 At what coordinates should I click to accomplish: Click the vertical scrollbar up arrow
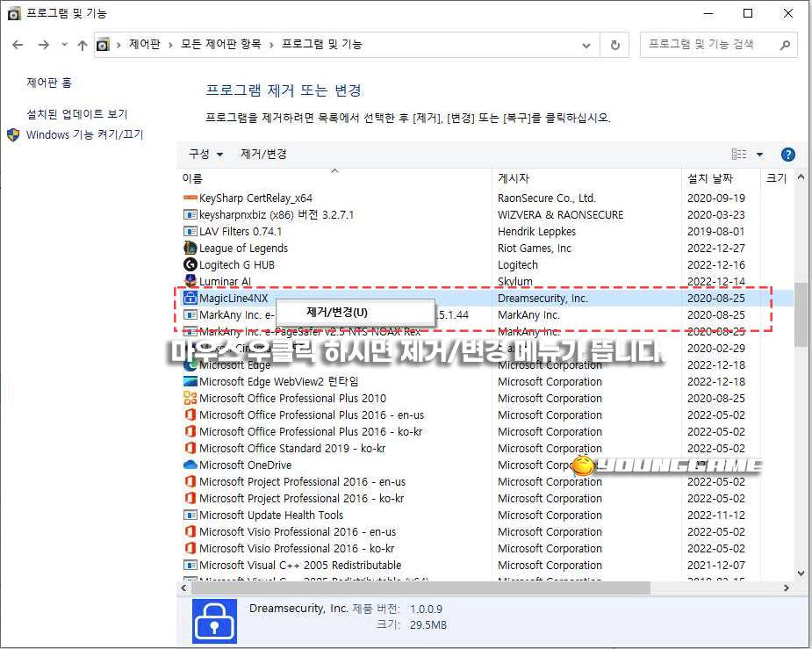[801, 177]
